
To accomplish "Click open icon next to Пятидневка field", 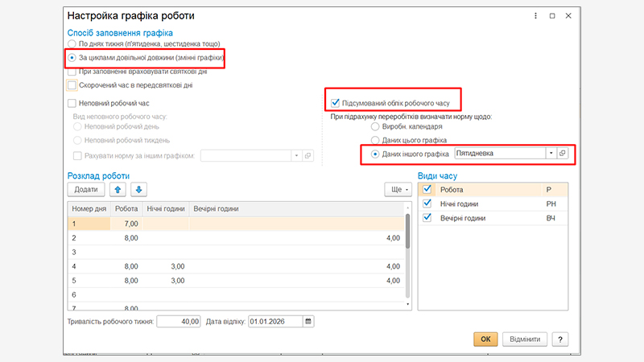I will [563, 153].
